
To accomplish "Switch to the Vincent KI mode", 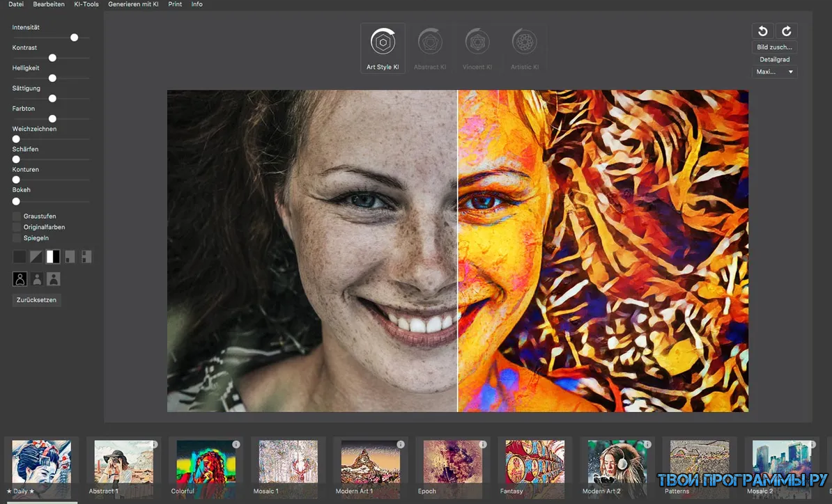I will tap(477, 42).
